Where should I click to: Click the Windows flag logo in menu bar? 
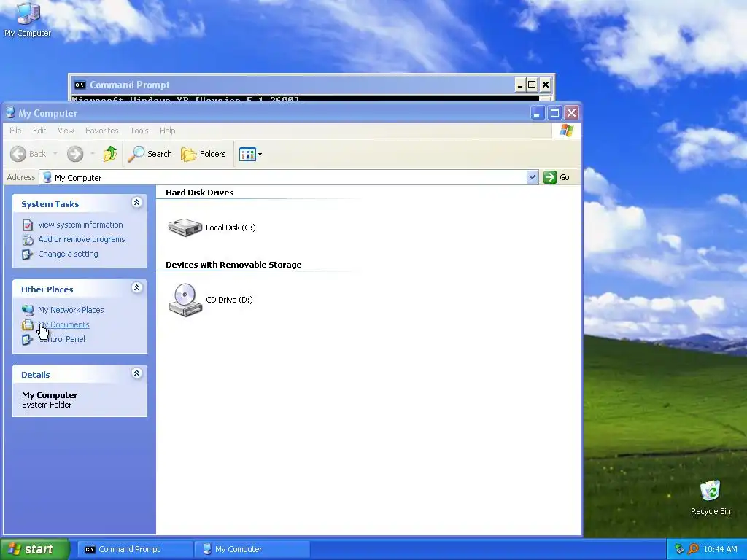[x=566, y=131]
